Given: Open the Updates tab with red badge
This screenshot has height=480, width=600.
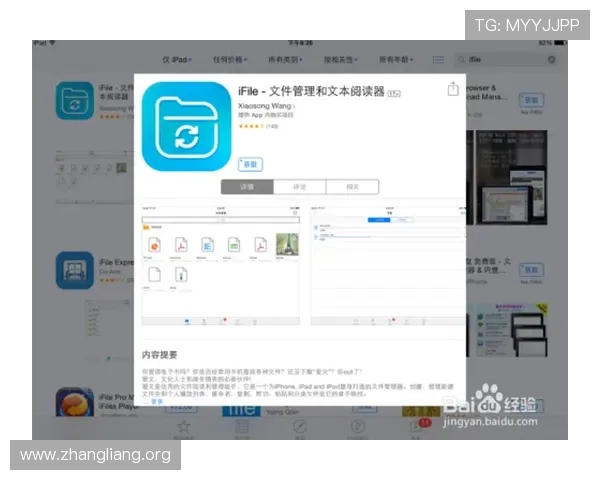Looking at the screenshot, I should [x=417, y=428].
